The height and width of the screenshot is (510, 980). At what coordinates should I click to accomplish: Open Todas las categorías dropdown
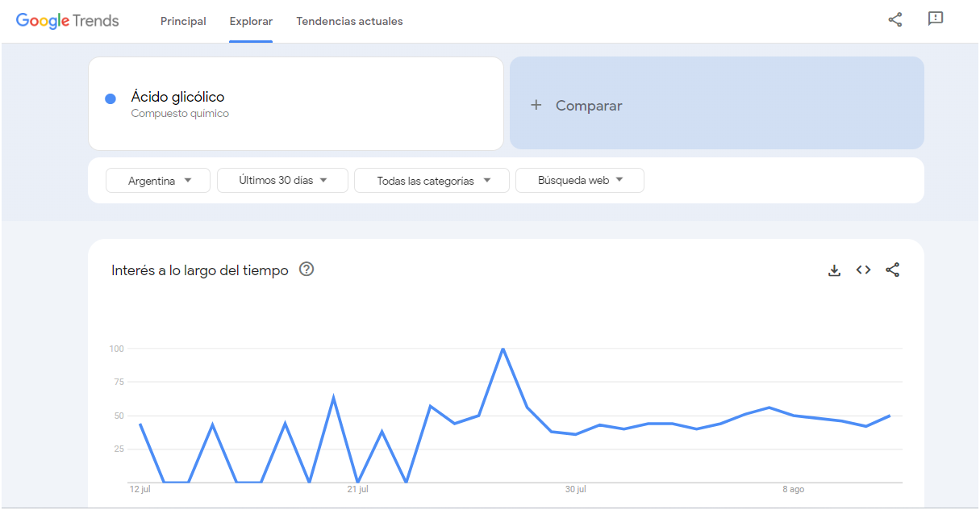coord(432,181)
